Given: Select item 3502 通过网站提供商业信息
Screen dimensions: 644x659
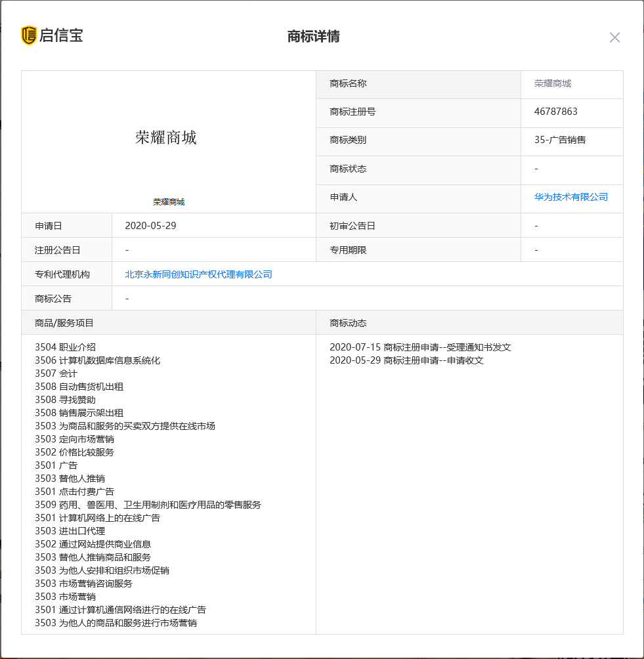Looking at the screenshot, I should (93, 544).
